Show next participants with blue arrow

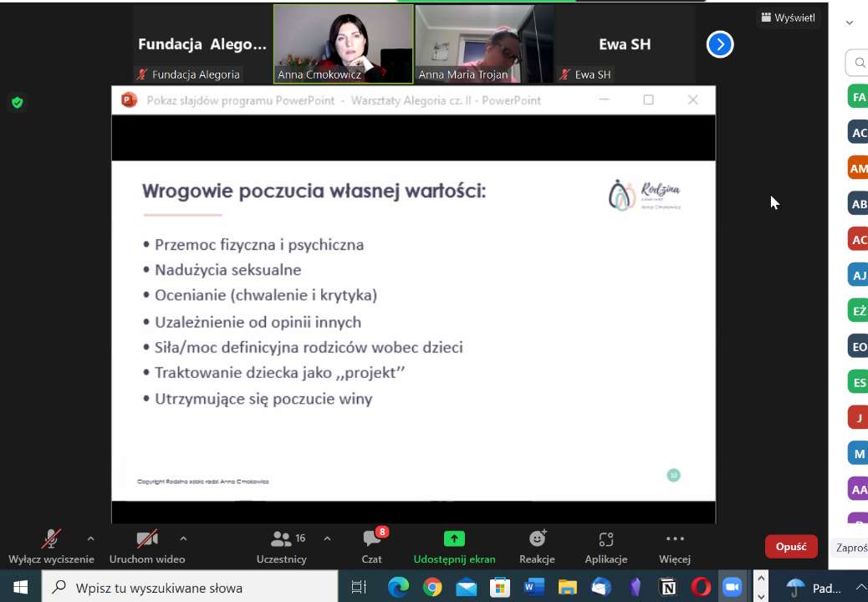[x=719, y=44]
